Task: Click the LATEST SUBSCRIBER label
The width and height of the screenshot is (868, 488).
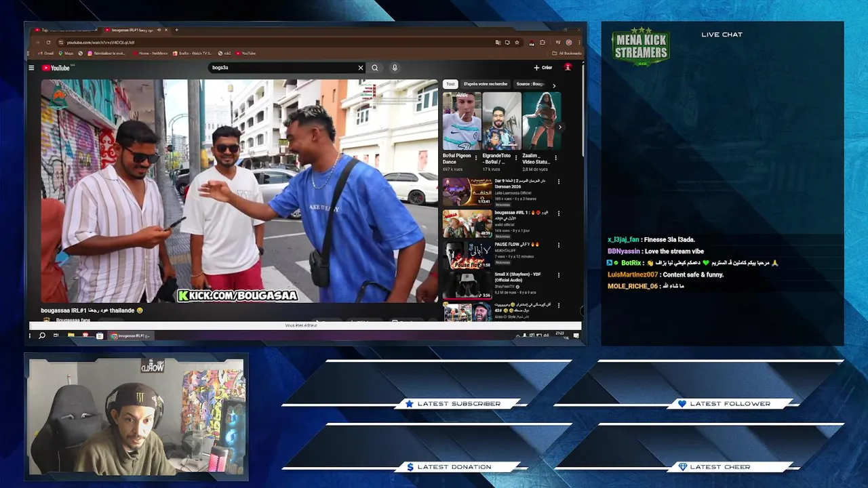Action: click(x=458, y=404)
